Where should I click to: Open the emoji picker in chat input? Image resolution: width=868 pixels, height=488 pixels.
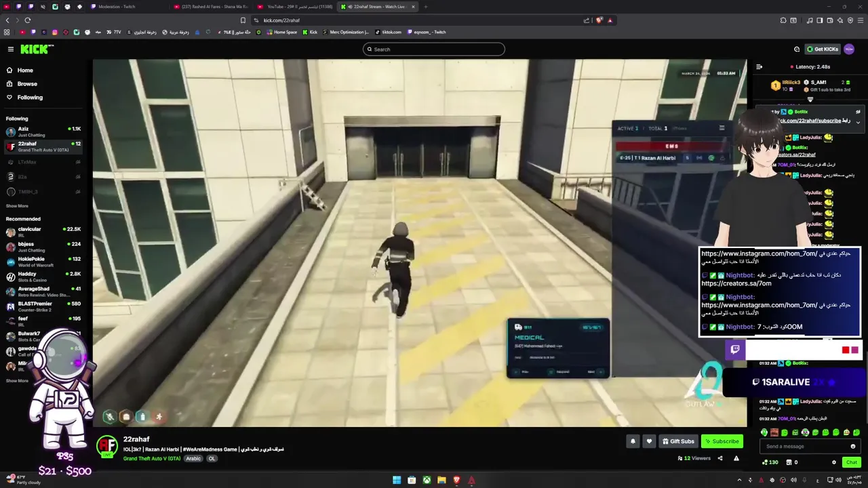[852, 446]
